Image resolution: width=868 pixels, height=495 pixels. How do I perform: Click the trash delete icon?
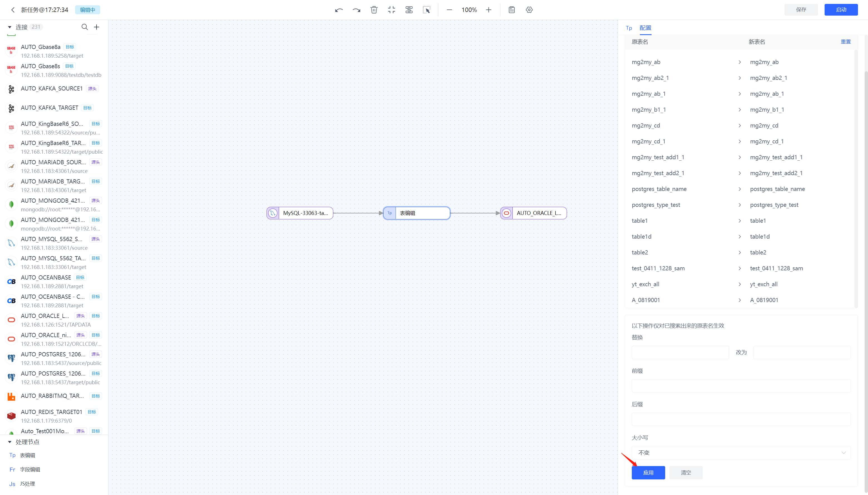[374, 10]
